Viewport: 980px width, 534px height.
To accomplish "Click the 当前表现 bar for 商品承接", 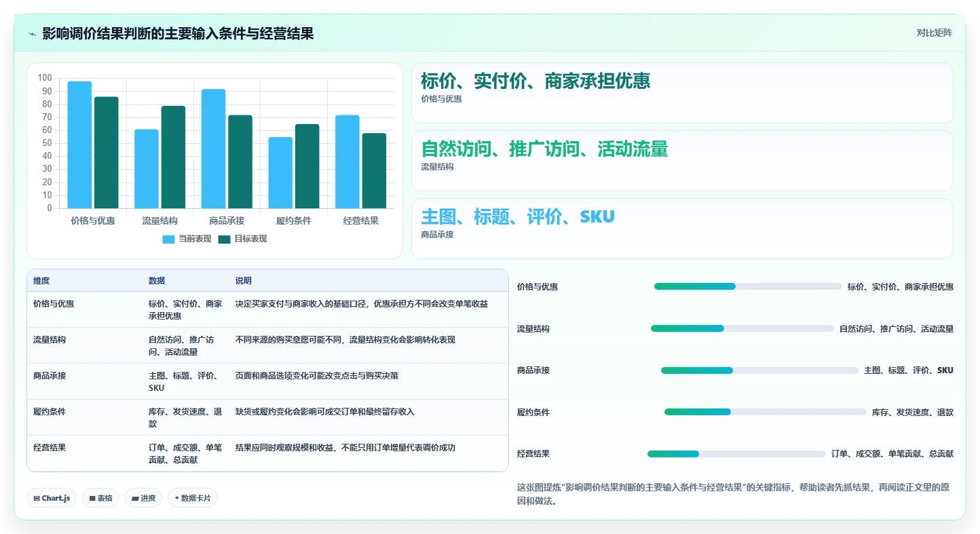I will pos(213,149).
